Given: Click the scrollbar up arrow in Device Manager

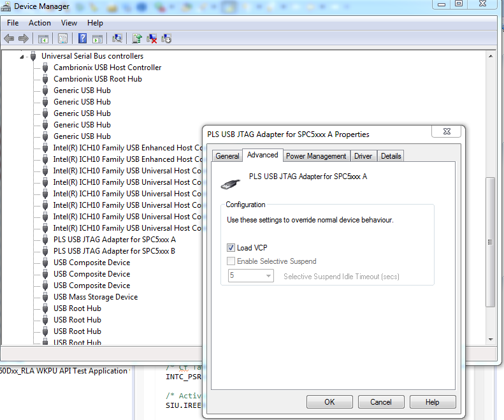Looking at the screenshot, I should pos(491,56).
